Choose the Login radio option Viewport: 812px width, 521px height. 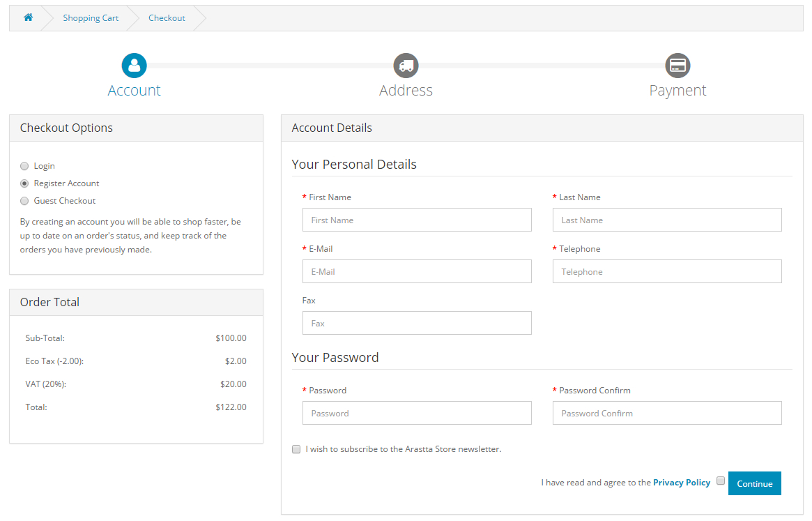tap(24, 166)
